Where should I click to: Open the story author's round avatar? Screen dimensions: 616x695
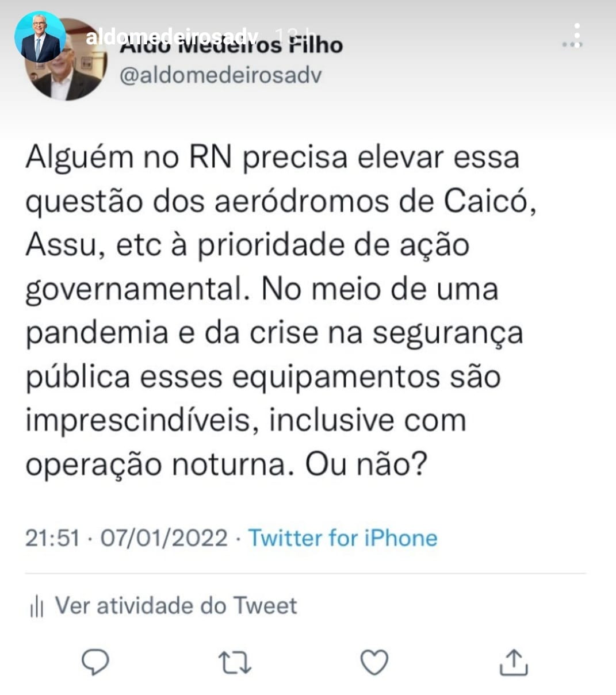pos(39,36)
